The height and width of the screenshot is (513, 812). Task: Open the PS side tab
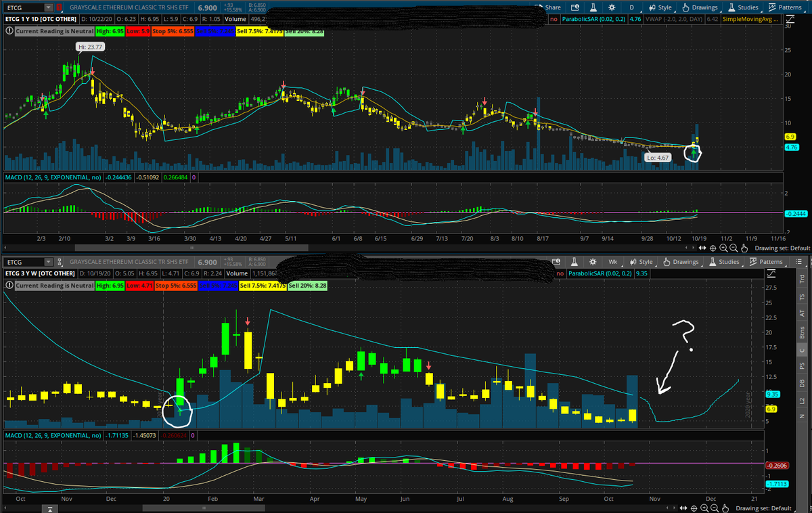[802, 366]
